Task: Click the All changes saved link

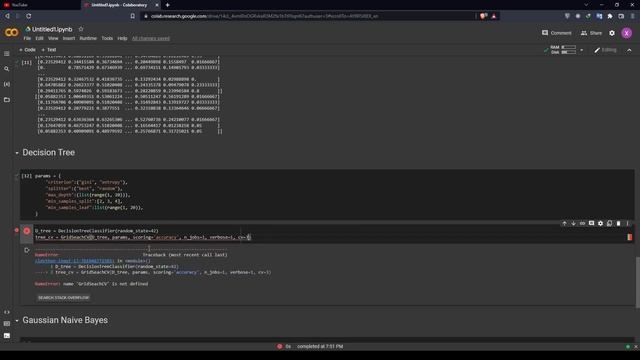Action: pyautogui.click(x=151, y=38)
